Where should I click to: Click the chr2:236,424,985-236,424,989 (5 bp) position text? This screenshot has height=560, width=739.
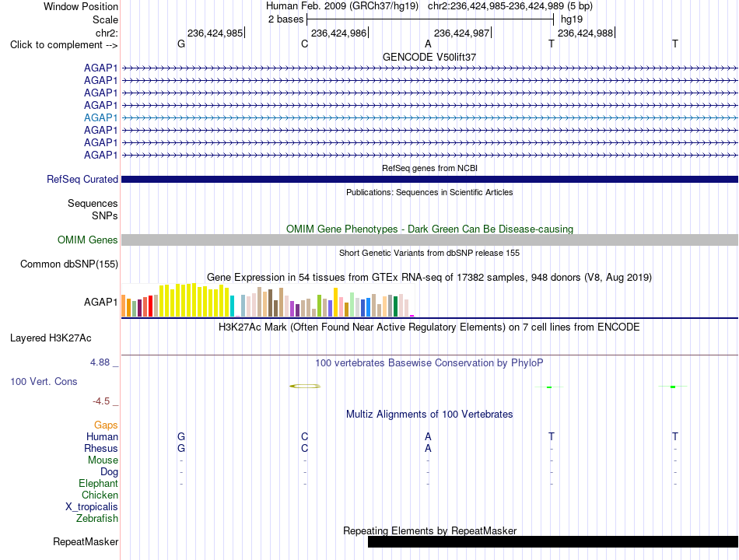510,6
